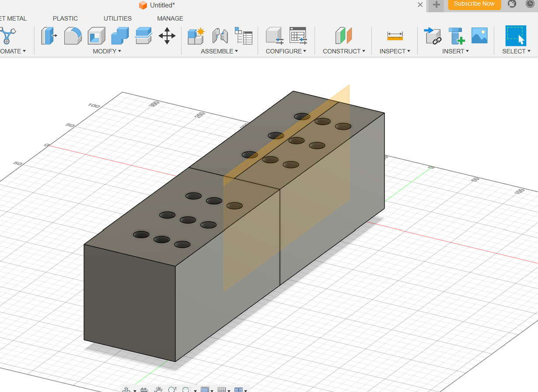Switch to the SHEET METAL tab
The width and height of the screenshot is (538, 392).
13,18
